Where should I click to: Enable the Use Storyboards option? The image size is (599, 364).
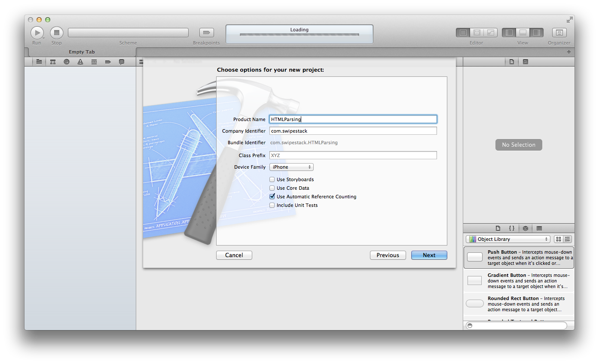(272, 179)
